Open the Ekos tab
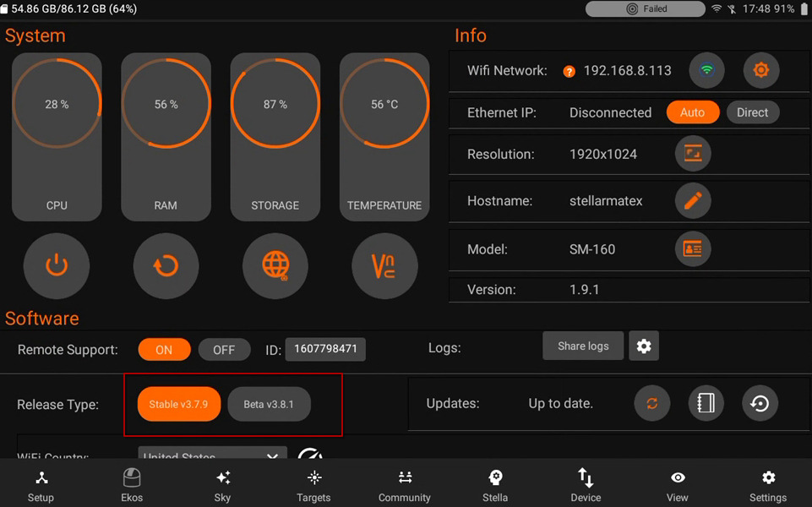The width and height of the screenshot is (812, 507). (132, 485)
